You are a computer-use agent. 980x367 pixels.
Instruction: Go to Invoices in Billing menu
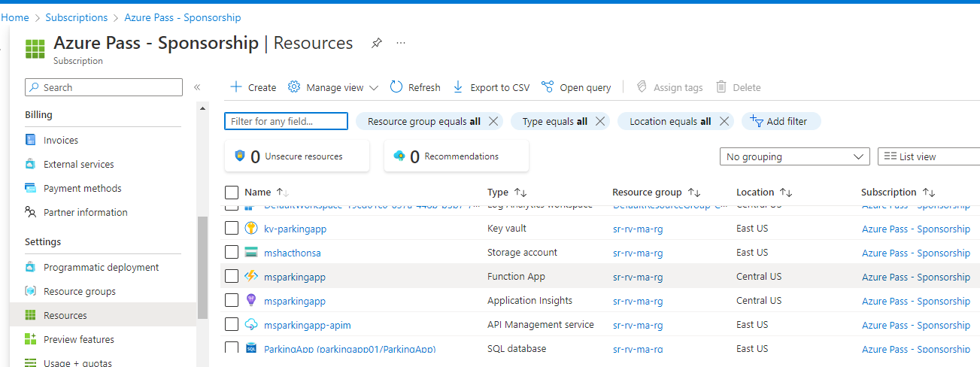pyautogui.click(x=60, y=140)
